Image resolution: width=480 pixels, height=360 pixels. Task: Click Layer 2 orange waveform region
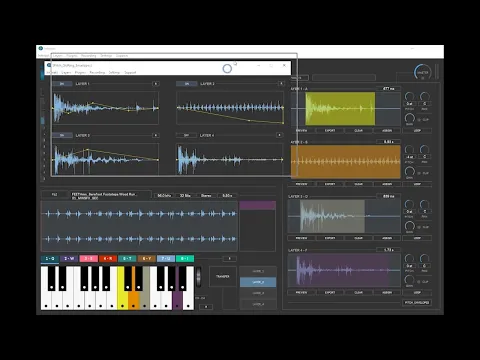click(x=346, y=162)
